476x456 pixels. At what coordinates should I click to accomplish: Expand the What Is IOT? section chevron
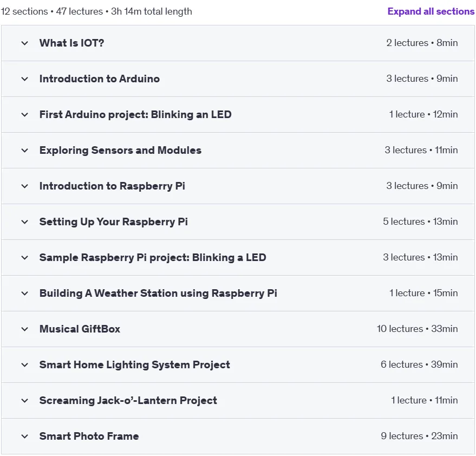point(25,43)
